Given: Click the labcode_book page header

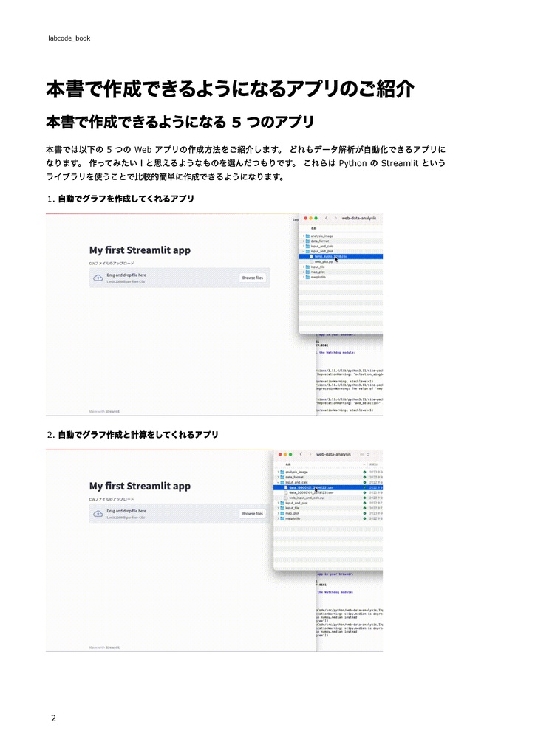Looking at the screenshot, I should 69,38.
